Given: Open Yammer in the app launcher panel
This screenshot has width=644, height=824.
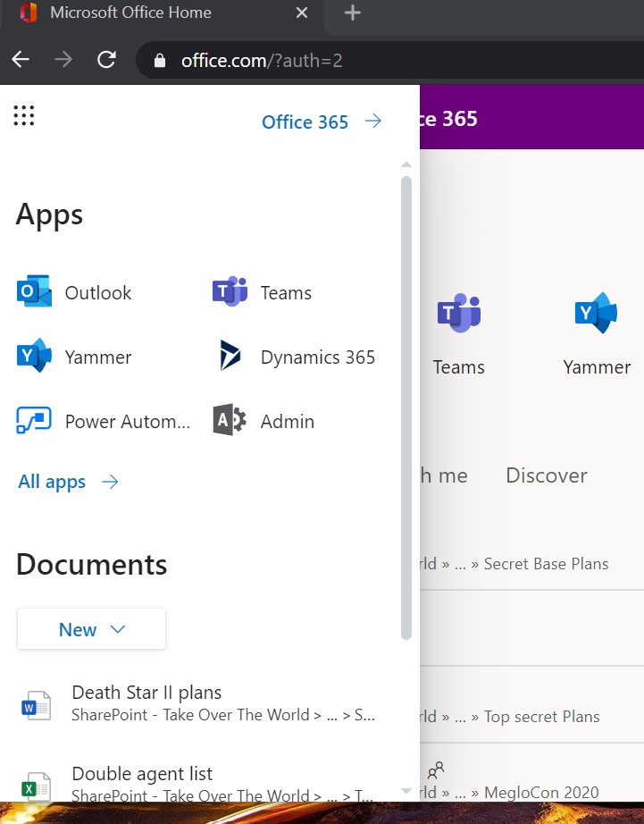Looking at the screenshot, I should click(74, 357).
